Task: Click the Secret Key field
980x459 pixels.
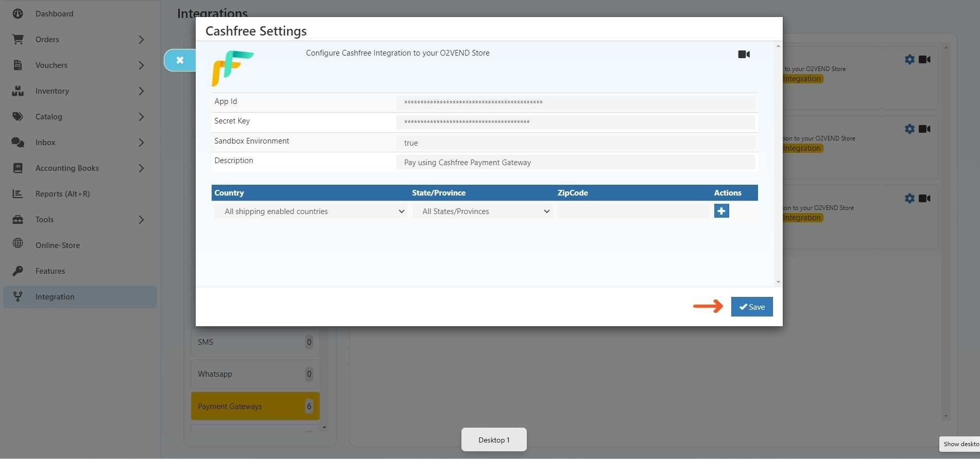Action: [x=576, y=122]
